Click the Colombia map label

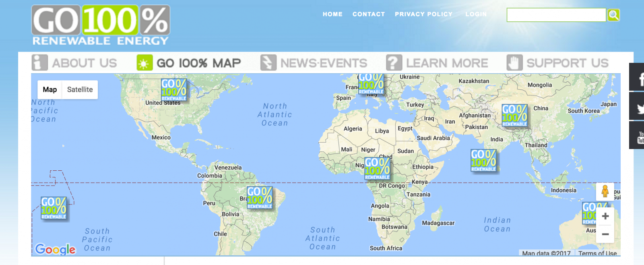tap(209, 176)
